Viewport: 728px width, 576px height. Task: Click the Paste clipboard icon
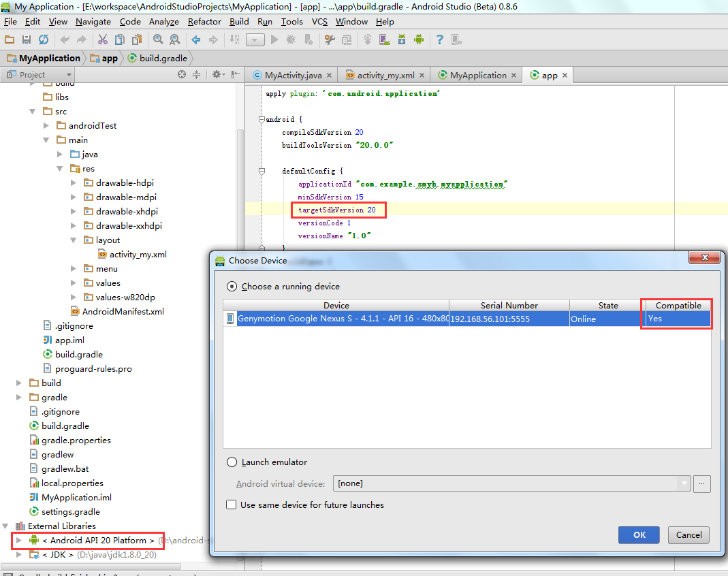coord(136,40)
